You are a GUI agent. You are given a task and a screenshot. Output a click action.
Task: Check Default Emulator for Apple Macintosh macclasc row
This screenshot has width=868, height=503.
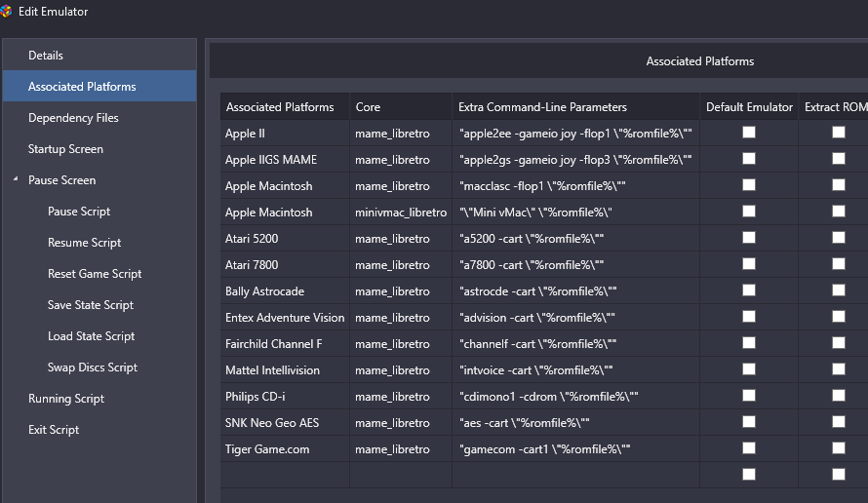749,185
